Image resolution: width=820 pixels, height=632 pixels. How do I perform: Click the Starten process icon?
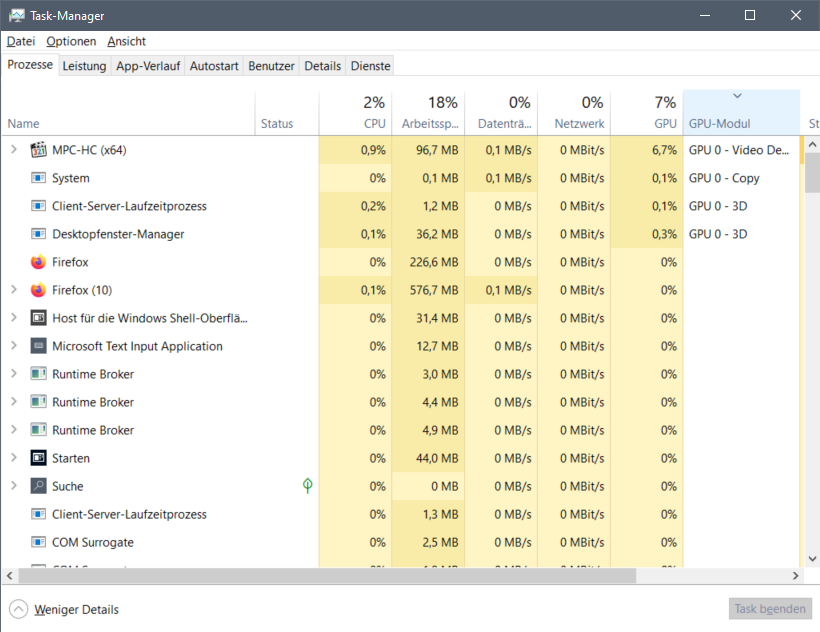click(38, 458)
